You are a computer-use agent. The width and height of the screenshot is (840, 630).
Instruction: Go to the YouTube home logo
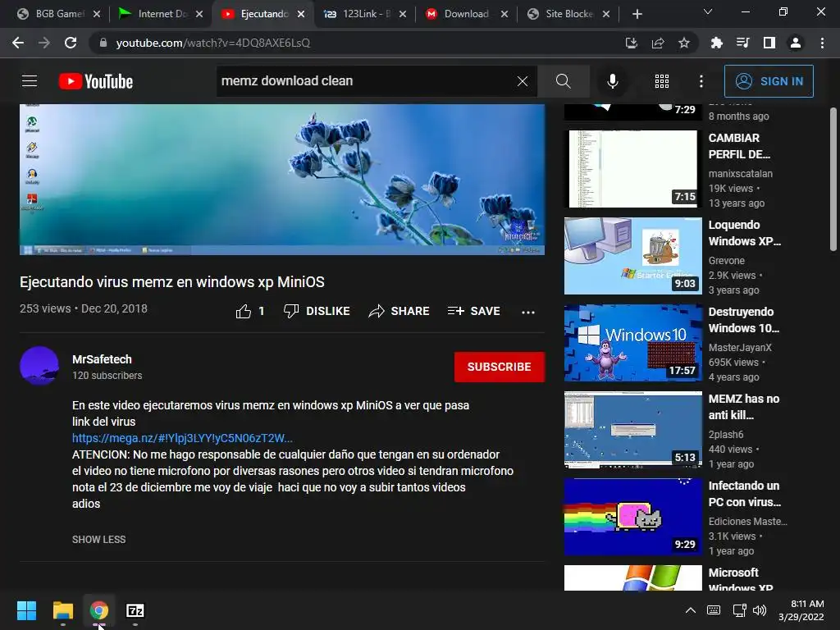(96, 81)
